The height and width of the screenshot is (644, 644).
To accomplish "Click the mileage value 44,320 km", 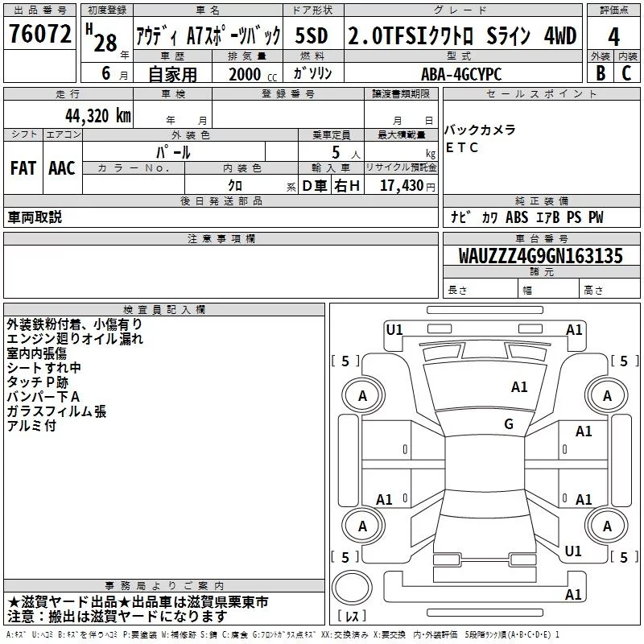I will [x=98, y=116].
